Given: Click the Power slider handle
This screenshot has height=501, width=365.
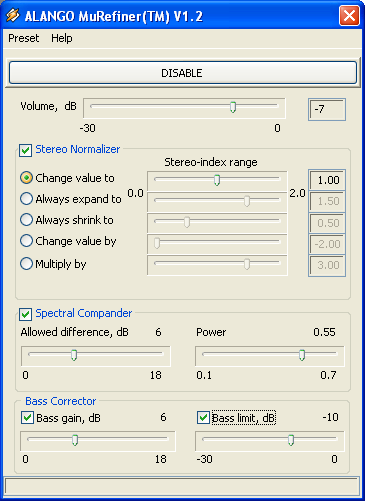Looking at the screenshot, I should pyautogui.click(x=302, y=355).
